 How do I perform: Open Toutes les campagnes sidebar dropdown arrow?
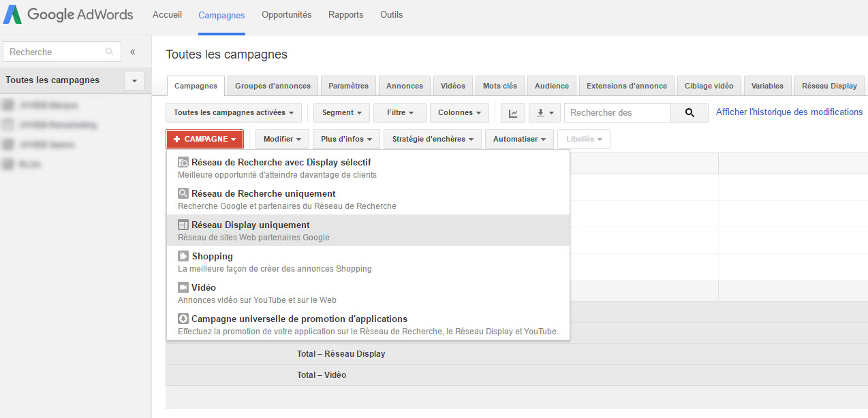pos(134,80)
